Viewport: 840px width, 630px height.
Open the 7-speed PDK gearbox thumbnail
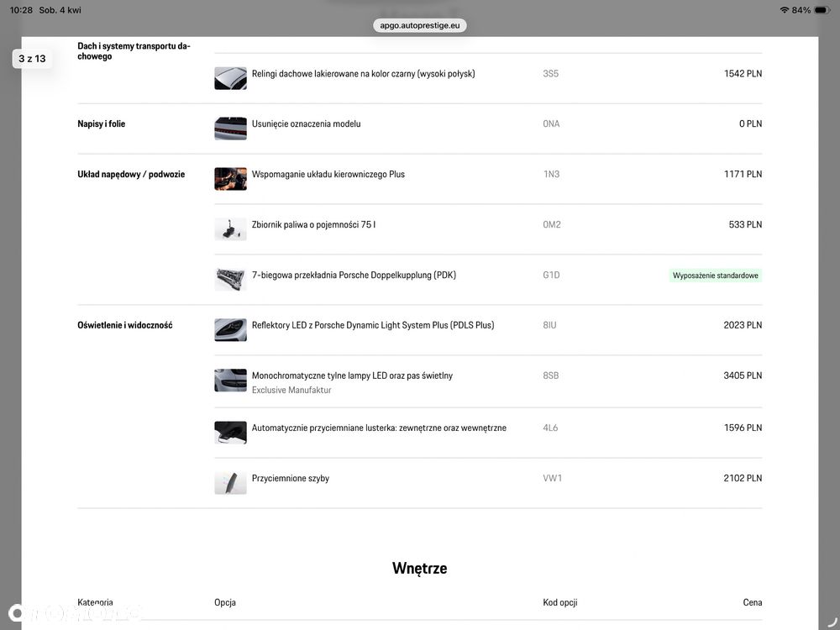[230, 280]
